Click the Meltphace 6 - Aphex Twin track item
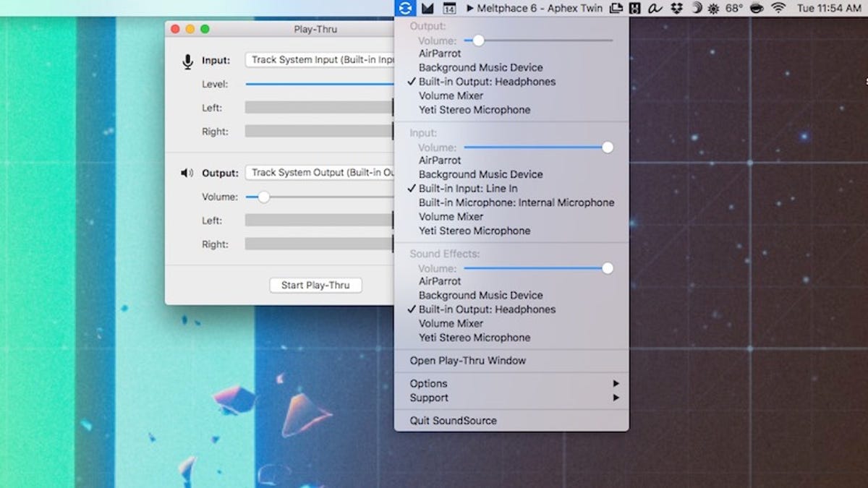The height and width of the screenshot is (488, 868). [535, 9]
